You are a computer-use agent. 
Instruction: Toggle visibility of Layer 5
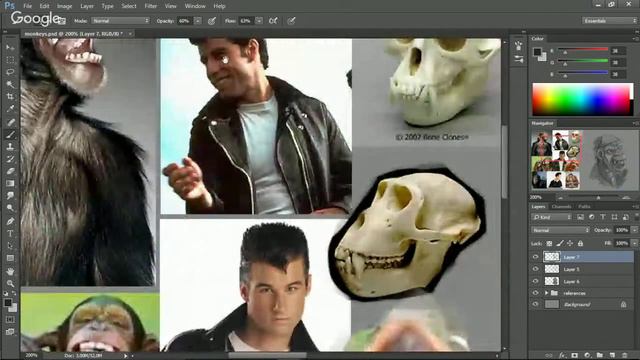536,269
